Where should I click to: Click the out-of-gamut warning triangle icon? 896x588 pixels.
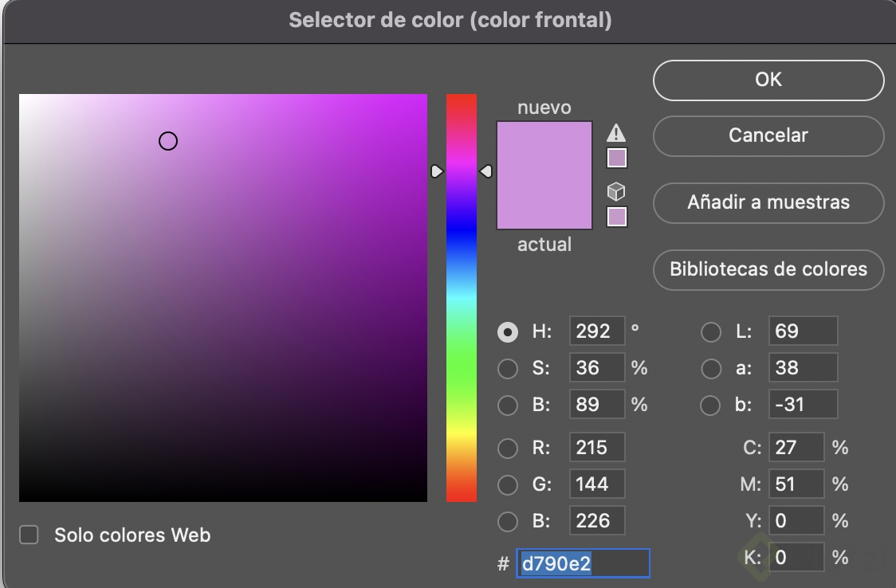[x=616, y=132]
